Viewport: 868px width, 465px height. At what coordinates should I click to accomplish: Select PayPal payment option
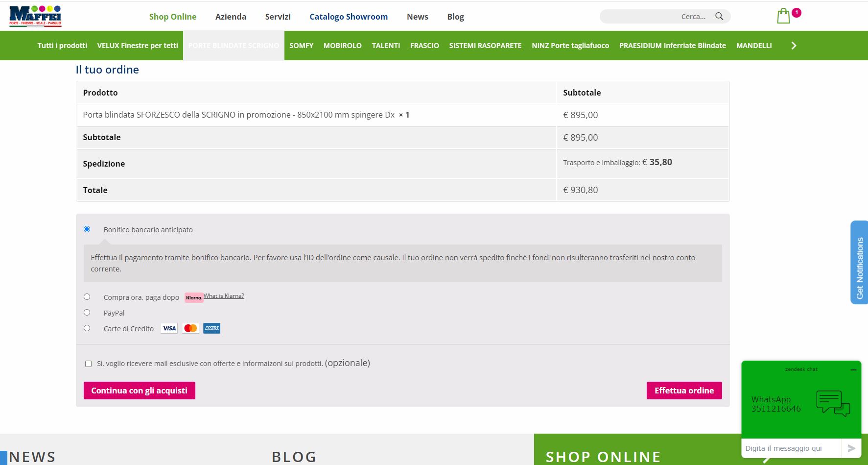click(87, 312)
